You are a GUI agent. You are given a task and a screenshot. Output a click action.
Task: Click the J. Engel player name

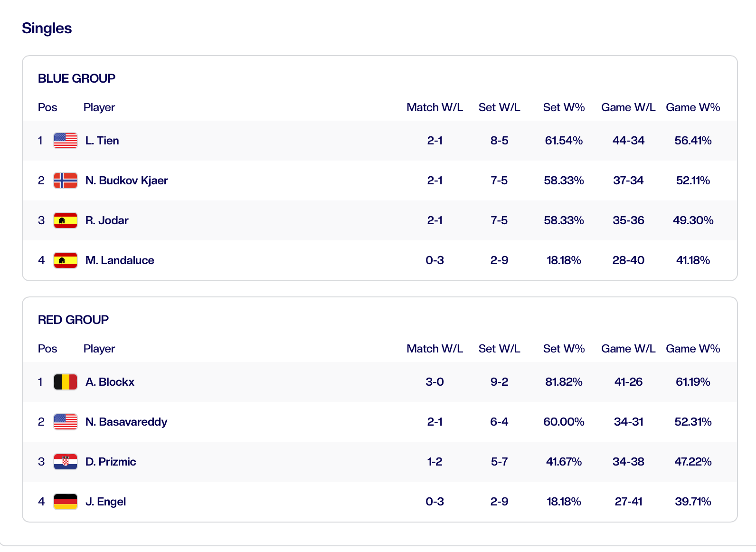(105, 502)
